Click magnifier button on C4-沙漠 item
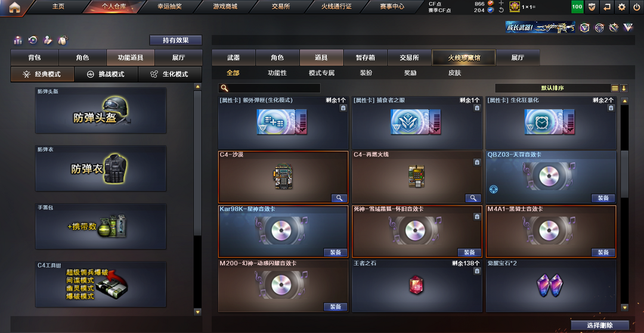Screen dimensions: 644x333 (339, 198)
